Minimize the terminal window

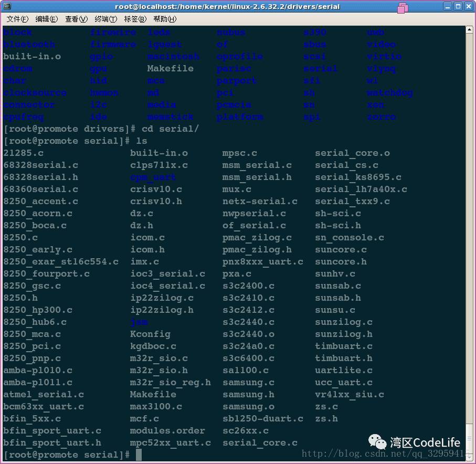pos(448,6)
